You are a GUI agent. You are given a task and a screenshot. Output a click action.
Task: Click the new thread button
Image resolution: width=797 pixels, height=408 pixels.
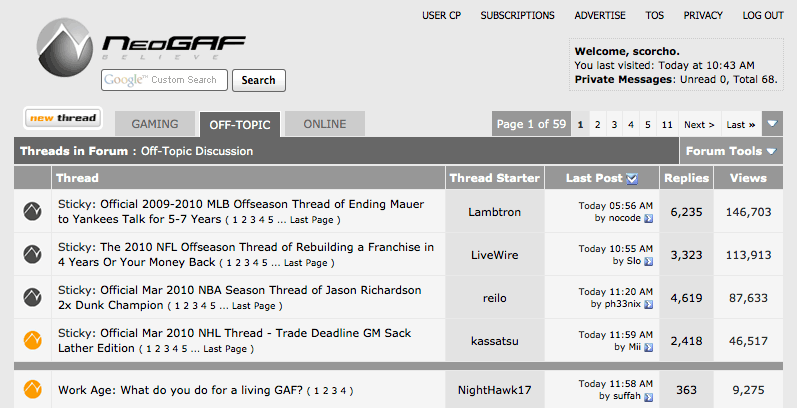[63, 118]
